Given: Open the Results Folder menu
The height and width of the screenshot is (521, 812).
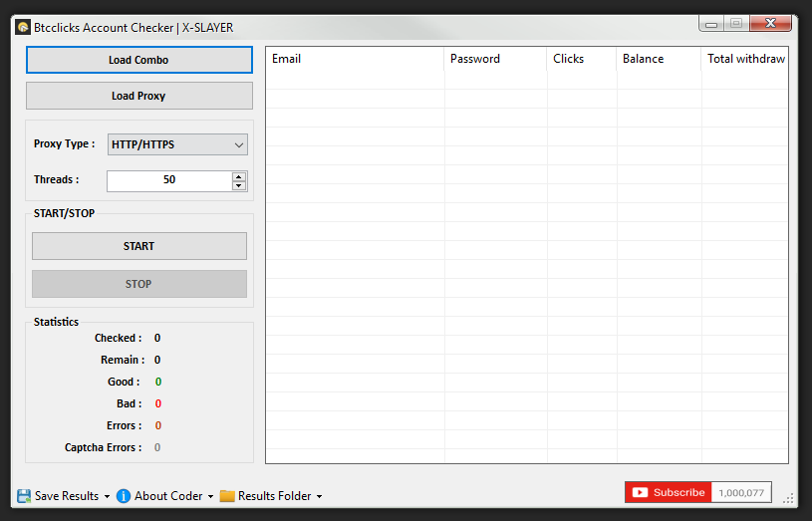Looking at the screenshot, I should click(274, 496).
